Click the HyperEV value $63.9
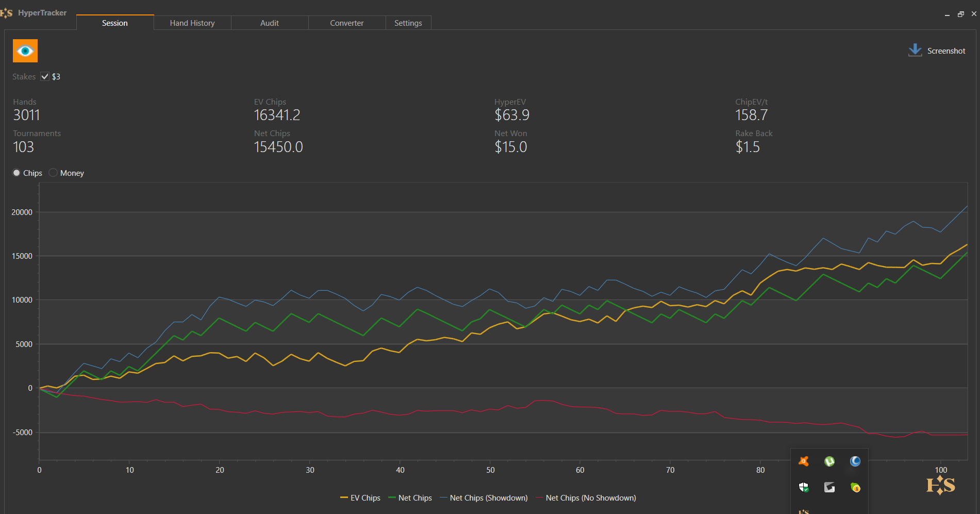 pyautogui.click(x=512, y=115)
